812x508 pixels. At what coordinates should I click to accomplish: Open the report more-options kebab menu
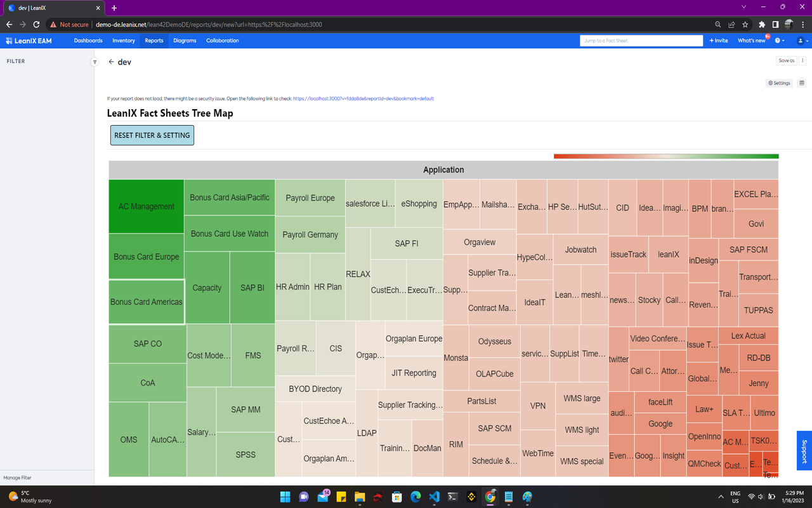point(802,61)
